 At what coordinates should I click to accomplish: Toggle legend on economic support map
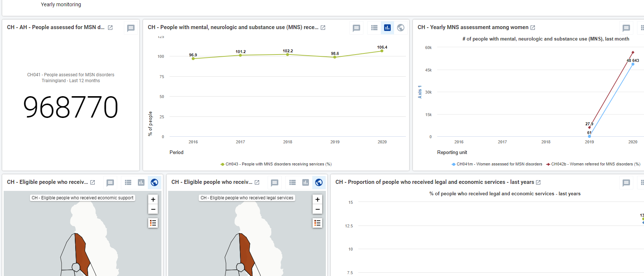point(153,223)
